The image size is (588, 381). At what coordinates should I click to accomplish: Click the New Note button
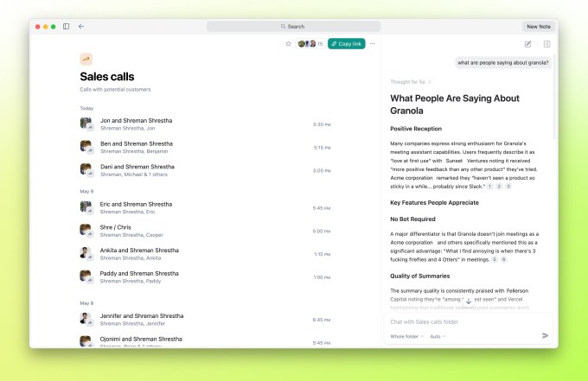539,27
